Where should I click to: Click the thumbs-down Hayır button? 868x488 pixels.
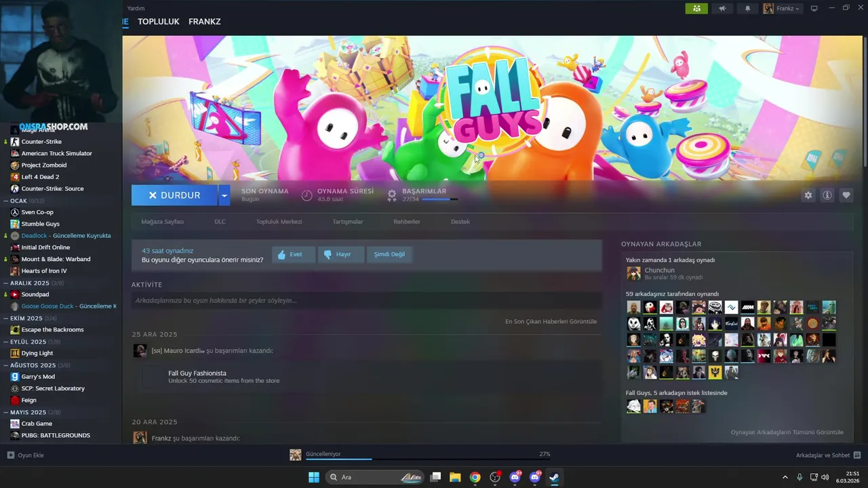coord(341,254)
